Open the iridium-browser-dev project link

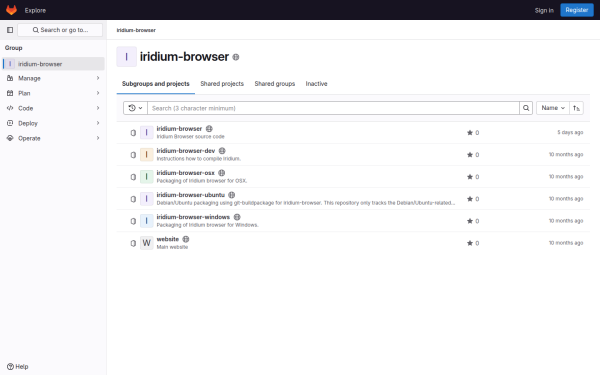tap(186, 151)
